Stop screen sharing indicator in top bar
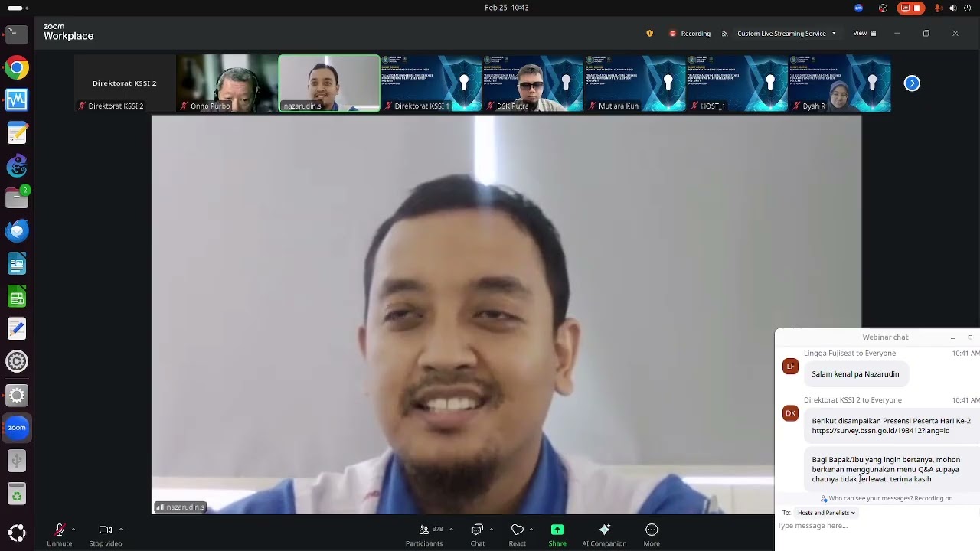 click(x=911, y=8)
